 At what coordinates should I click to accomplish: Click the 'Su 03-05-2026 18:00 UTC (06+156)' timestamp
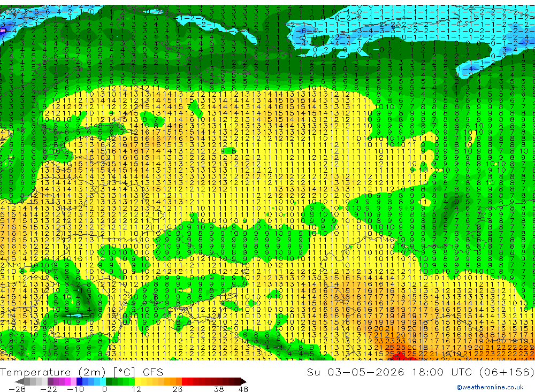pos(421,372)
